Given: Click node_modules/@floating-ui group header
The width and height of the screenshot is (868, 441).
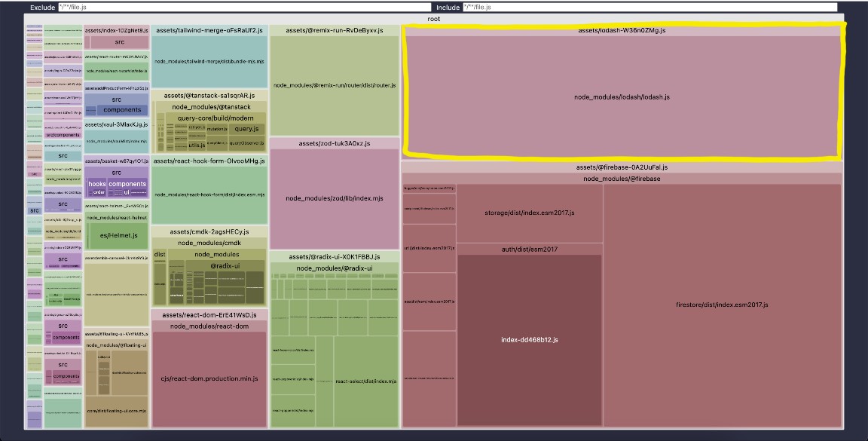Looking at the screenshot, I should [x=117, y=345].
